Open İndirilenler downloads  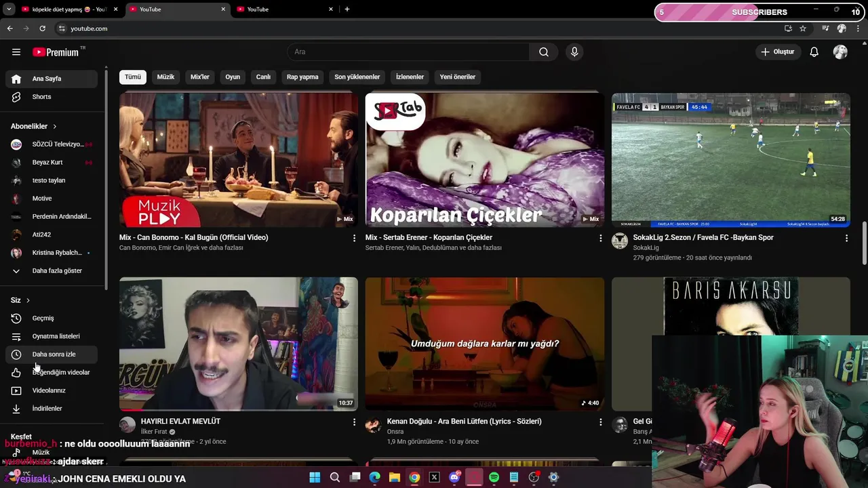click(52, 409)
